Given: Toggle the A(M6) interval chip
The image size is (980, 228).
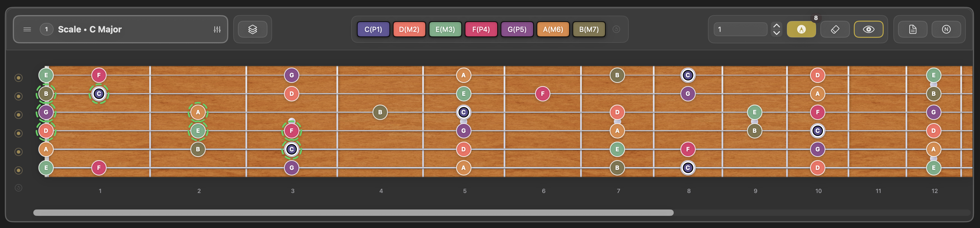Looking at the screenshot, I should click(553, 29).
